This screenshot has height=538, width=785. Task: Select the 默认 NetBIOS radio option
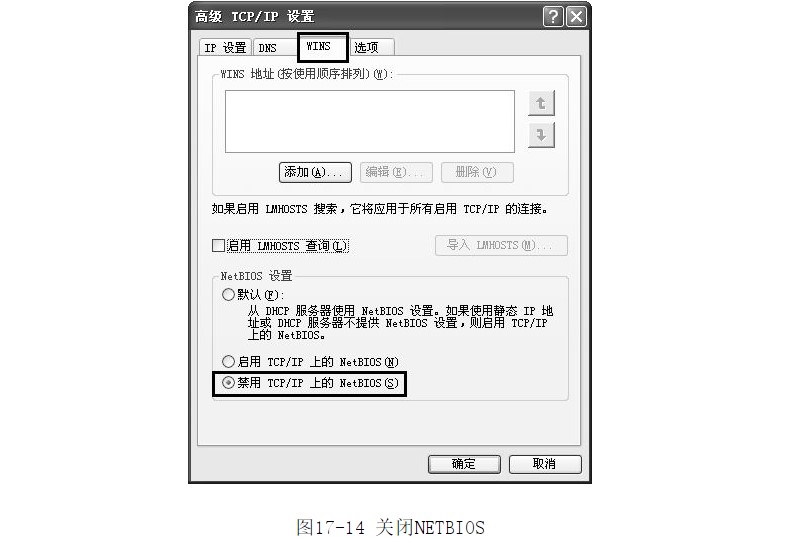[x=228, y=294]
